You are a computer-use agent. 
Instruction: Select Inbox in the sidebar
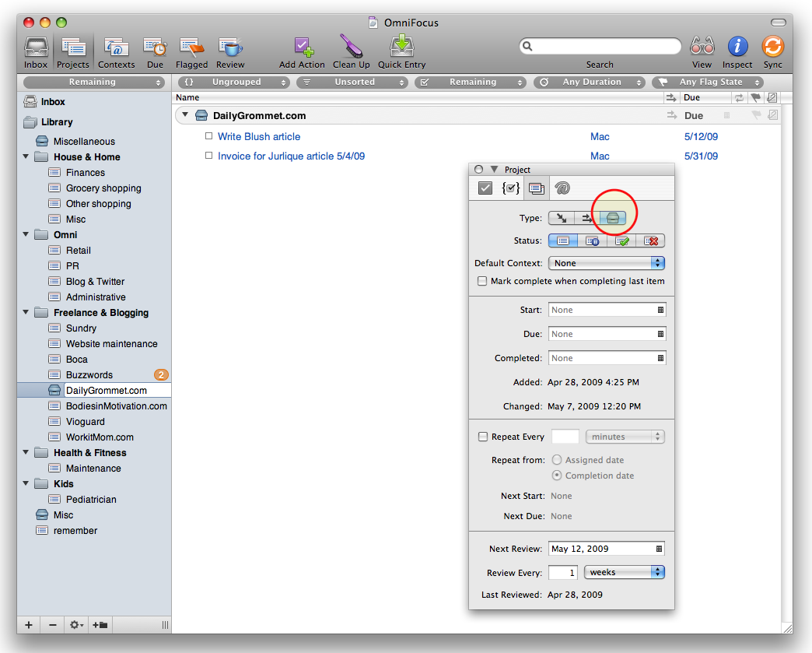point(53,102)
